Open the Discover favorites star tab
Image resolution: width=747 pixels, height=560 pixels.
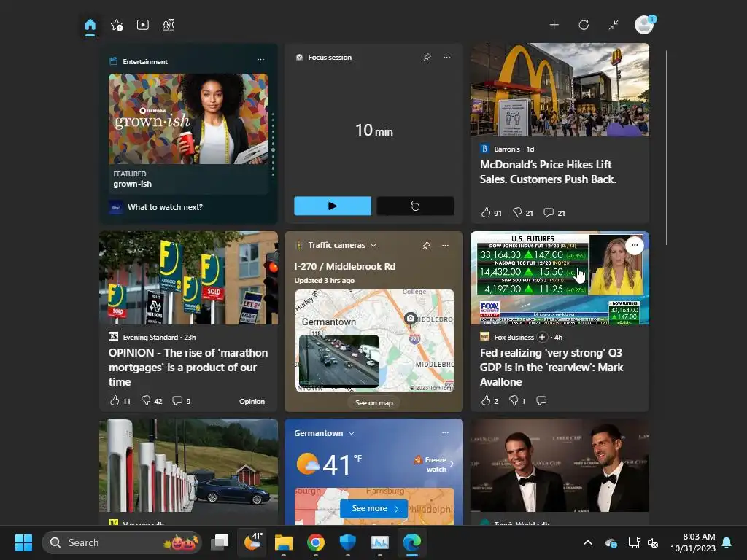pos(117,26)
